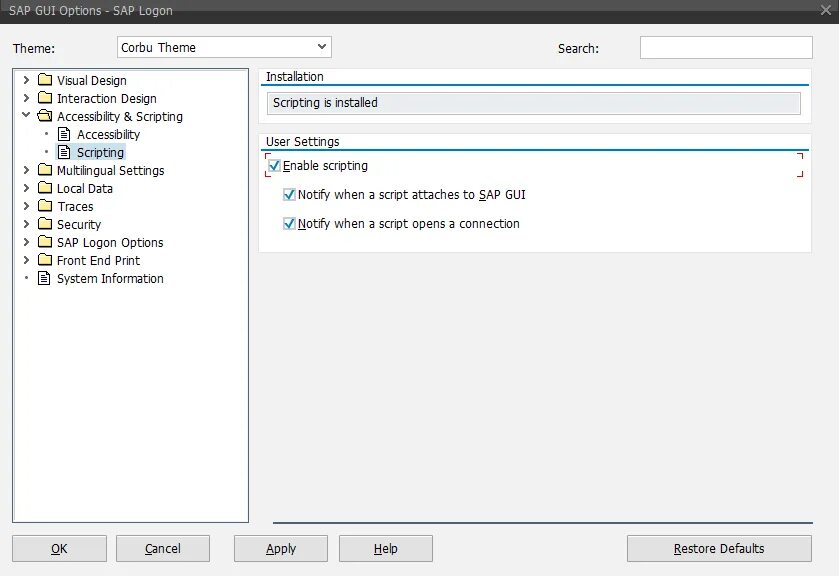Viewport: 839px width, 576px height.
Task: Select the Multilingual Settings tree label
Action: tap(110, 171)
